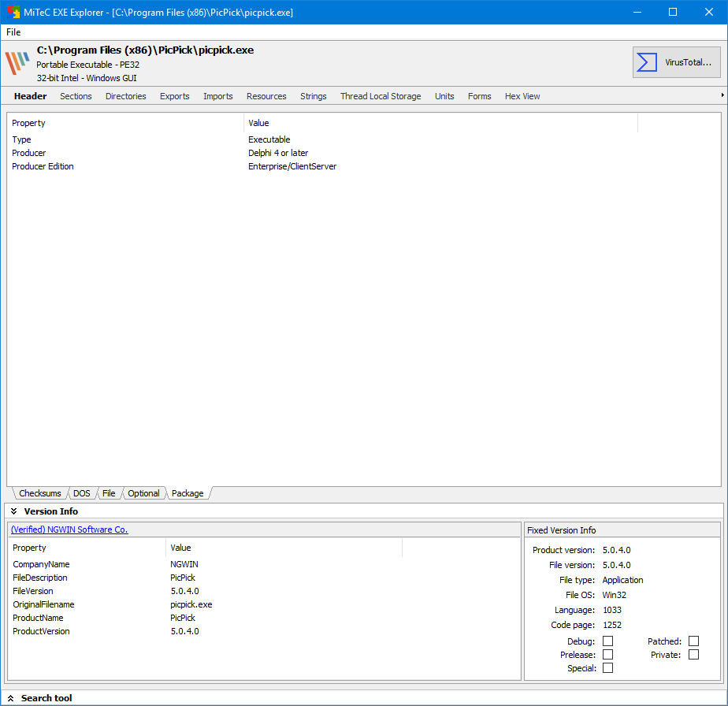Screen dimensions: 728x706
Task: Open the Thread Local Storage tab
Action: click(x=381, y=96)
